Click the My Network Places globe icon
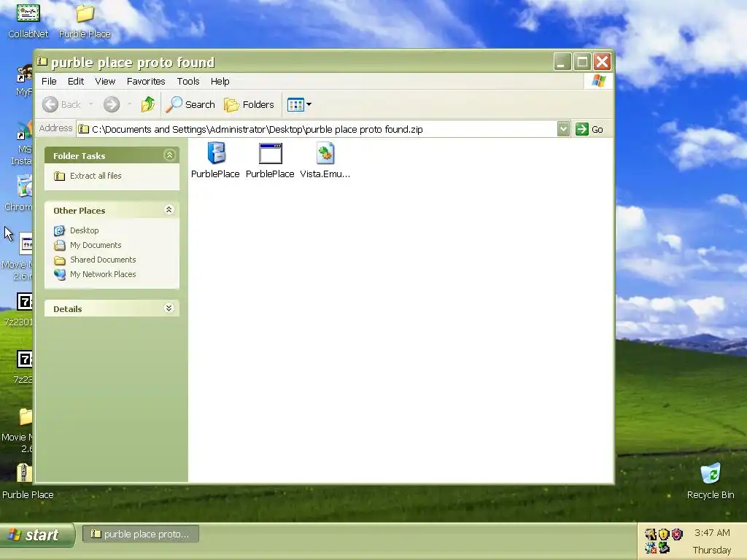 point(60,275)
